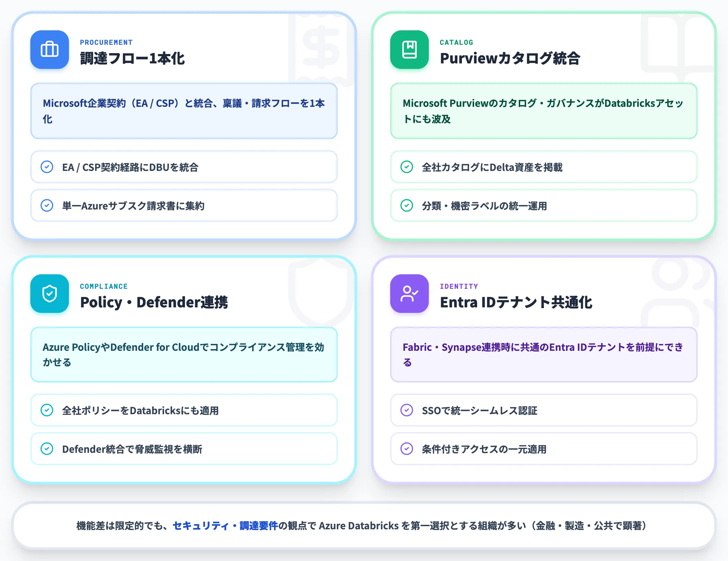Click the heading Purviewカタログ統合
Screen dimensions: 728x561
coord(510,58)
